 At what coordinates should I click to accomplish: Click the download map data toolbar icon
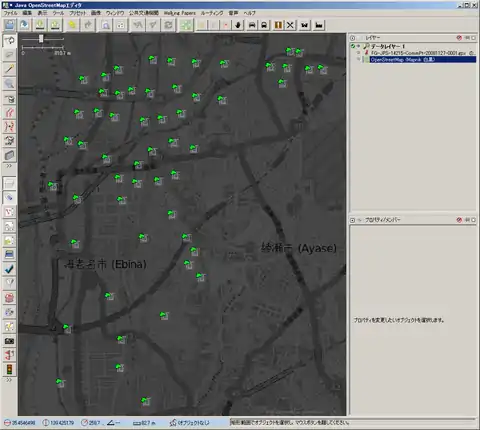click(40, 25)
